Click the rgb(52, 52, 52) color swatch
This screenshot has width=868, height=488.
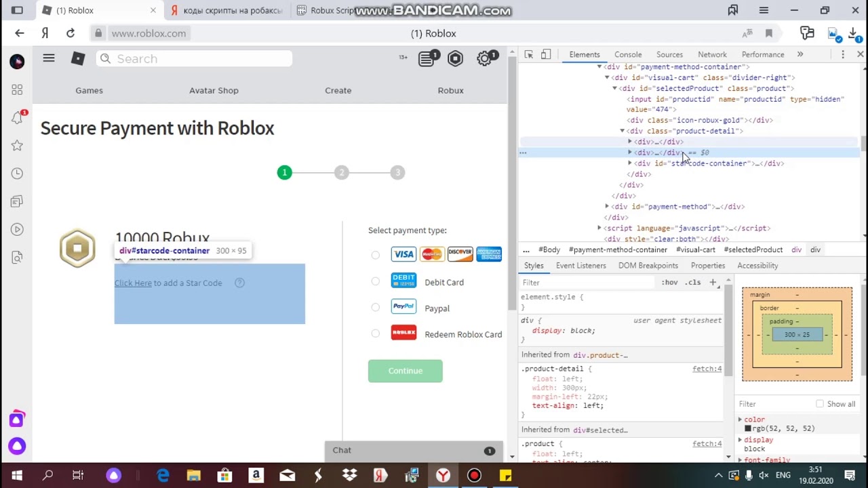(748, 428)
